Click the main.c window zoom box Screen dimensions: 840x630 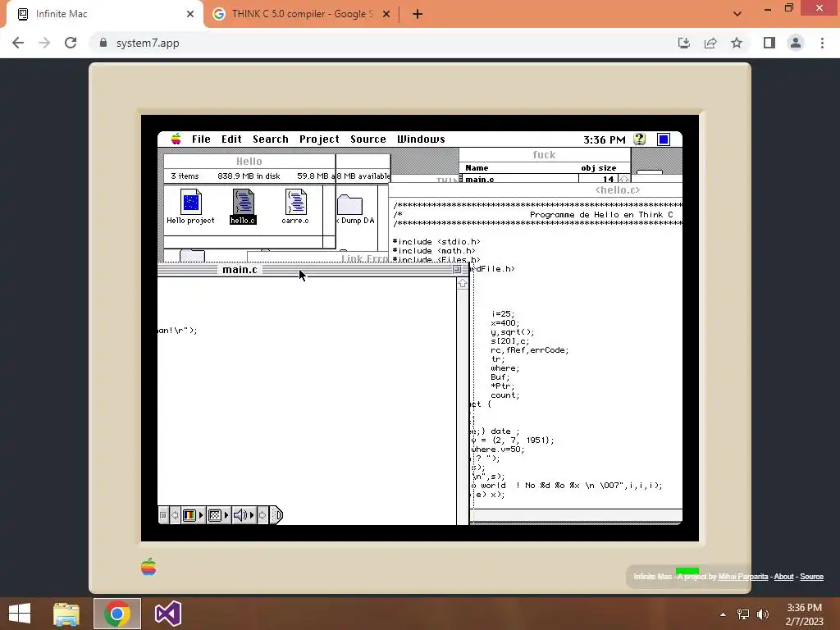tap(457, 269)
